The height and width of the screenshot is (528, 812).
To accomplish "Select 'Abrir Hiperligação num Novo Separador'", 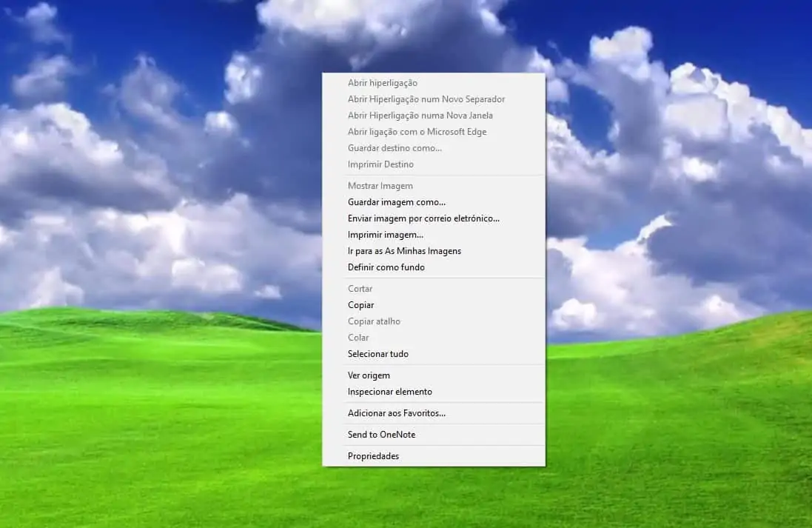I will pyautogui.click(x=434, y=99).
